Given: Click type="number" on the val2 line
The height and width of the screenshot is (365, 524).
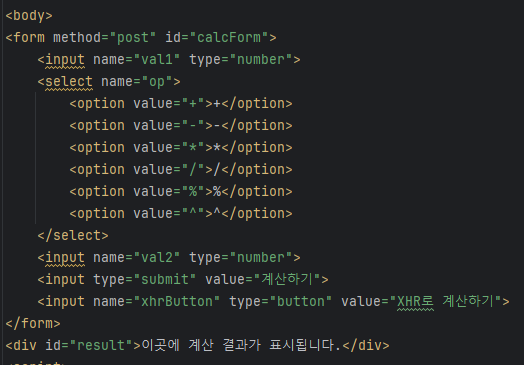Looking at the screenshot, I should coord(241,258).
